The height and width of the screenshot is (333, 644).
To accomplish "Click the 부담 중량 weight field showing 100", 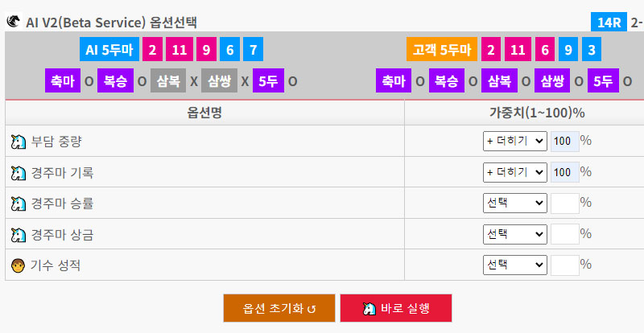I will 565,142.
